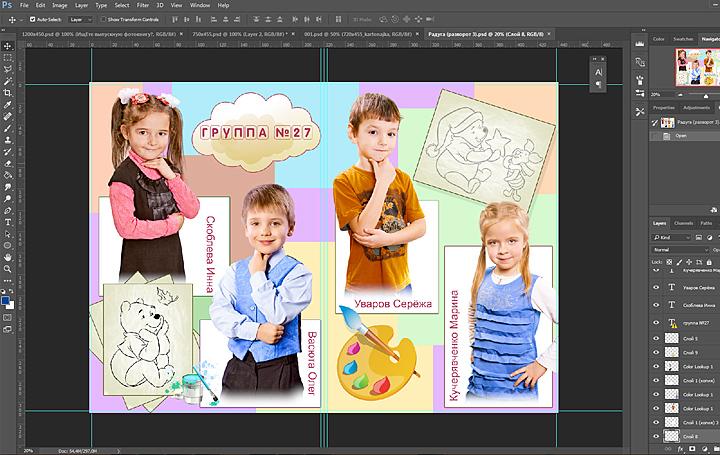Open the File menu
The height and width of the screenshot is (455, 720).
pyautogui.click(x=24, y=6)
